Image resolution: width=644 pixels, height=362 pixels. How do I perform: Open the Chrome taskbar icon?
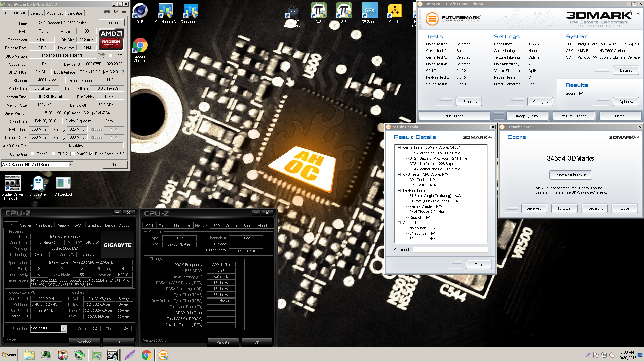tap(146, 355)
